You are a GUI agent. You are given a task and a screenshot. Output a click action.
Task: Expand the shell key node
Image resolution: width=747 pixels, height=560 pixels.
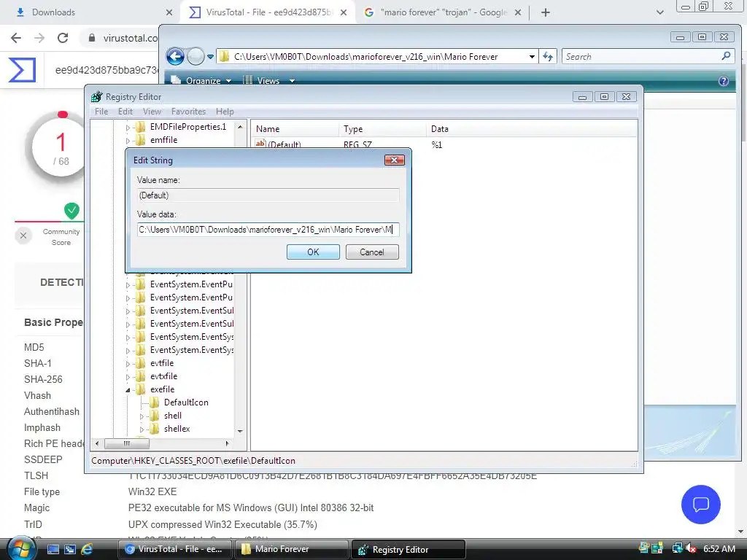(142, 416)
